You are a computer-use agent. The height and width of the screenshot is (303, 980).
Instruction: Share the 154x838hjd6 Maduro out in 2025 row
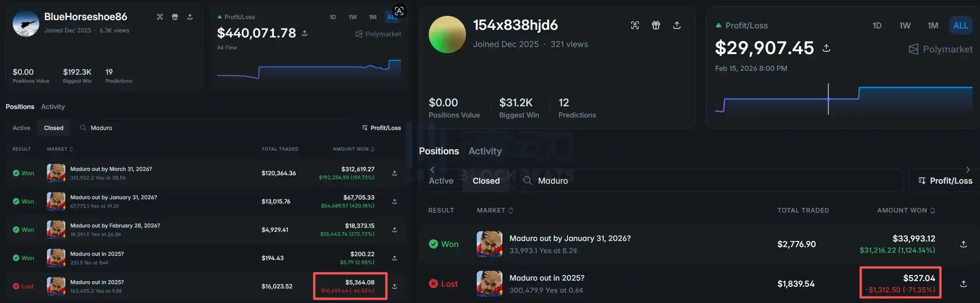[964, 284]
